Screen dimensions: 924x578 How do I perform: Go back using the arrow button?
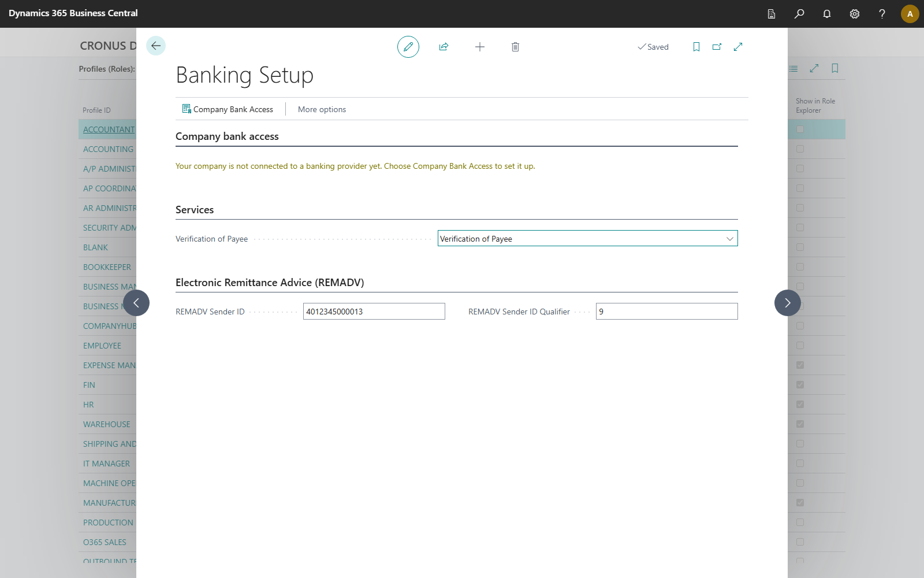point(156,46)
